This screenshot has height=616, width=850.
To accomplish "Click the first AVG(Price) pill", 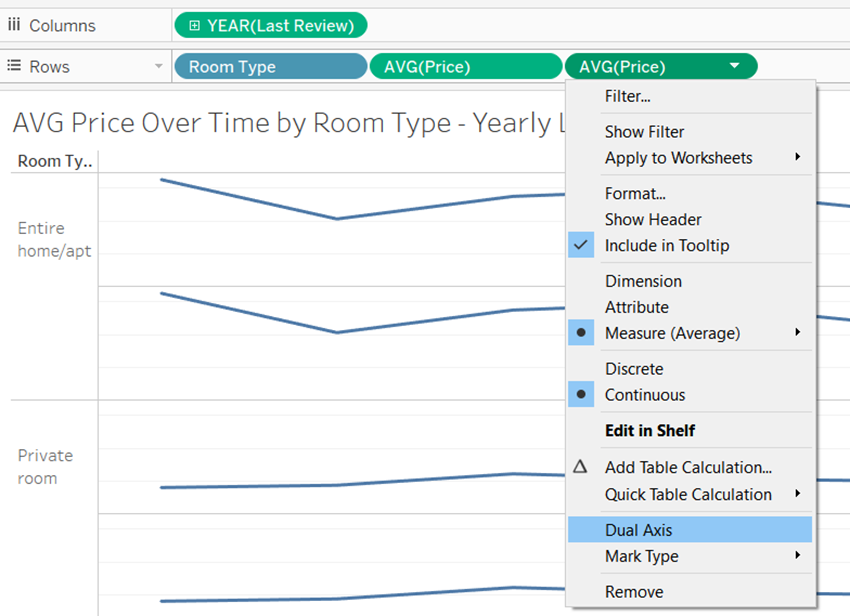I will click(465, 66).
